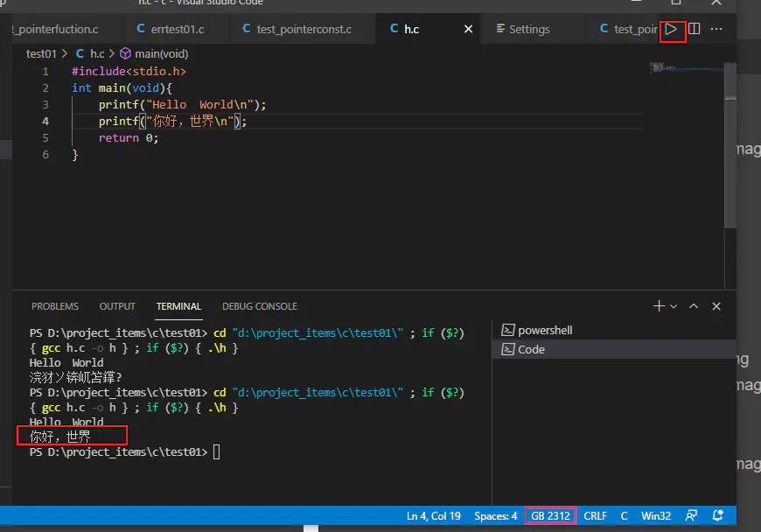The height and width of the screenshot is (532, 761).
Task: Select language mode C in status bar
Action: [625, 515]
